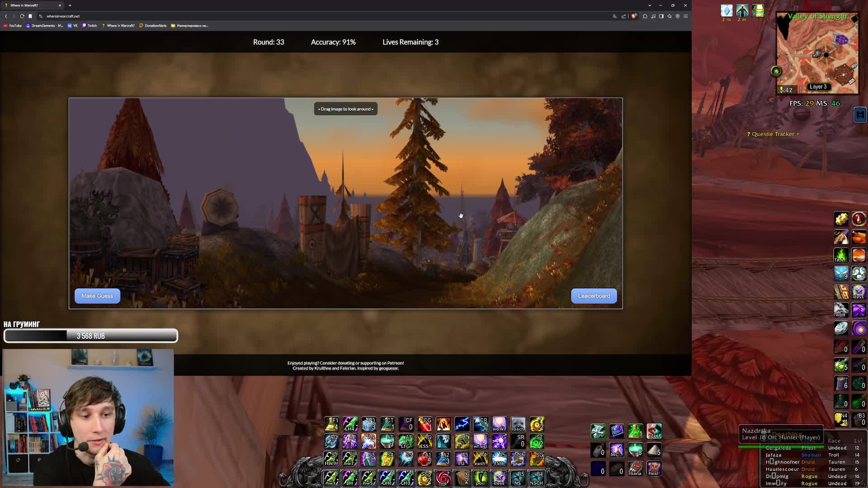Expand the imported bookmarks folder
This screenshot has width=868, height=488.
click(x=189, y=26)
